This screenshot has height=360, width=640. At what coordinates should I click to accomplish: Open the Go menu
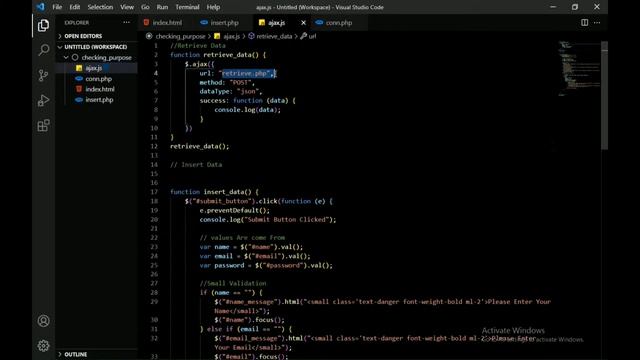[x=145, y=7]
